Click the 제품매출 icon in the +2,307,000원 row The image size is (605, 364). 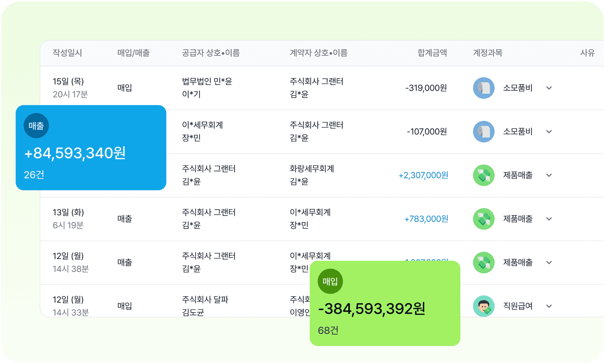tap(483, 175)
